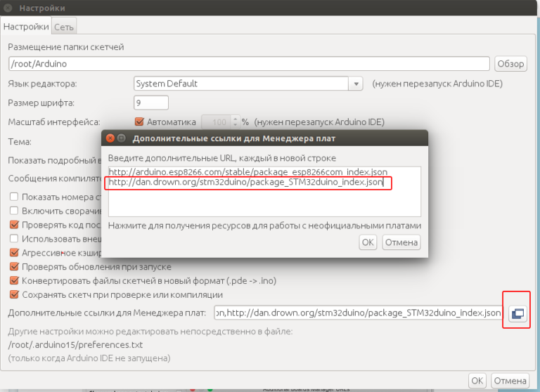Confirm URLs dialog with OK button
The height and width of the screenshot is (392, 540).
(x=368, y=242)
